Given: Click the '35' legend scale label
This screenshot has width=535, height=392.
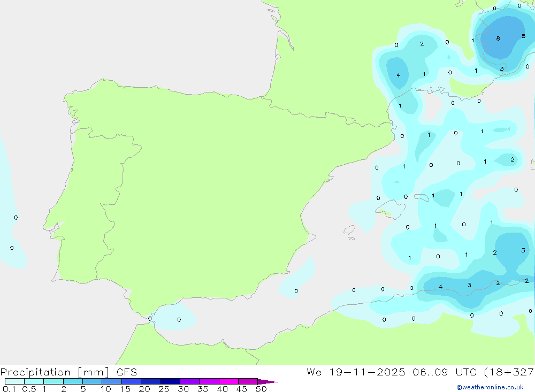Looking at the screenshot, I should [x=203, y=389].
